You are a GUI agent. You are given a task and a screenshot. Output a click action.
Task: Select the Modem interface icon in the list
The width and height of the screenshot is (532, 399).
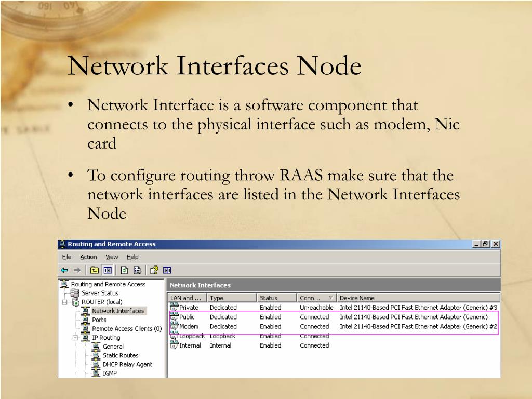click(x=174, y=326)
